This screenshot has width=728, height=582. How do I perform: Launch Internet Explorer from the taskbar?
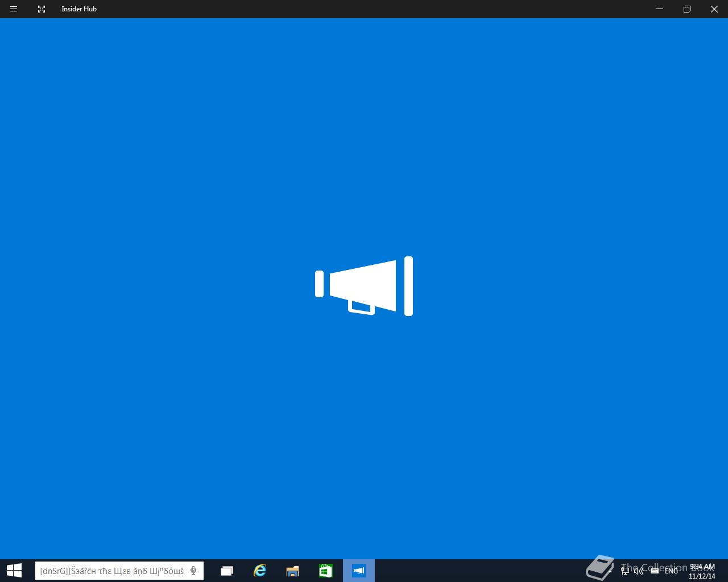coord(260,571)
